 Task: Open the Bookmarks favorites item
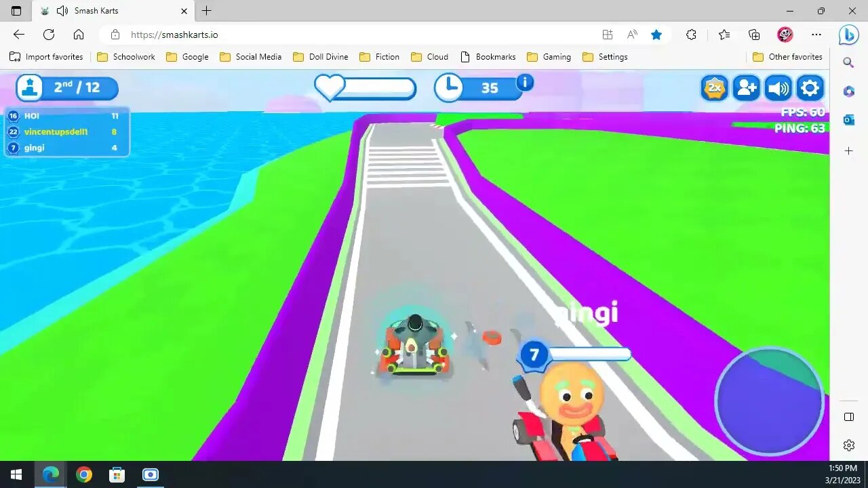tap(488, 57)
